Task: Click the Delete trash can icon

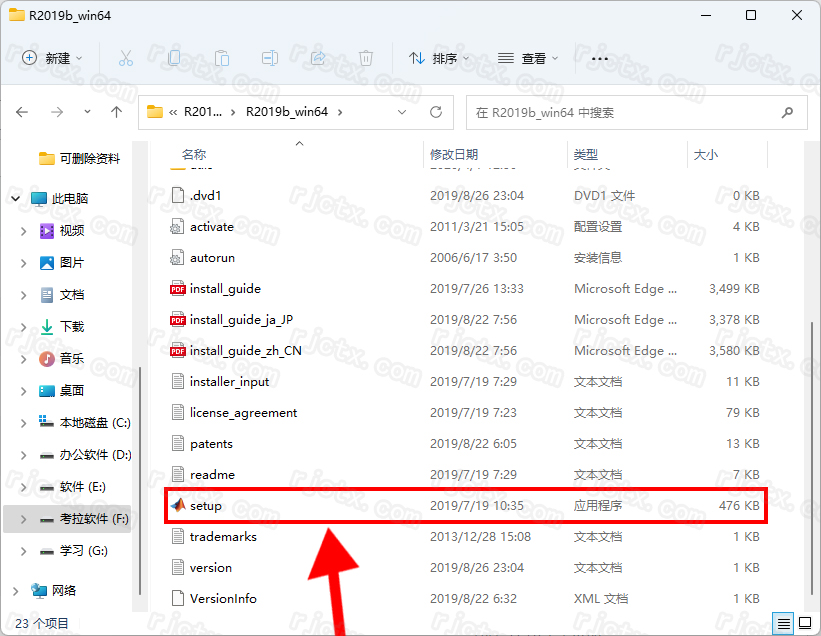Action: point(366,58)
